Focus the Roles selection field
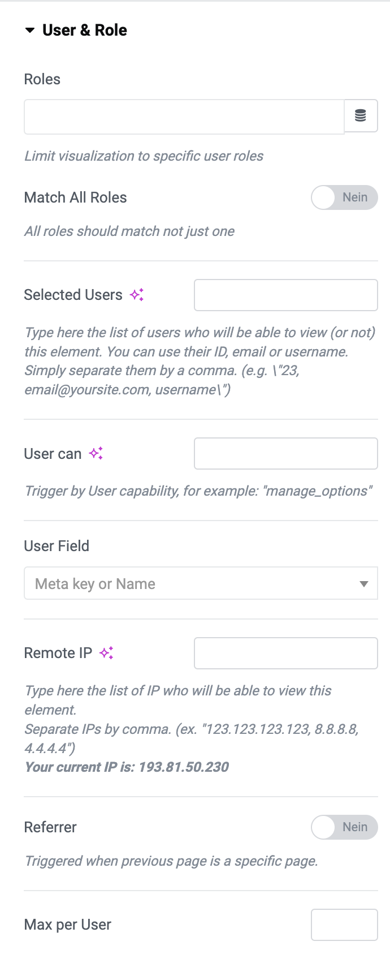This screenshot has width=390, height=980. pos(184,117)
